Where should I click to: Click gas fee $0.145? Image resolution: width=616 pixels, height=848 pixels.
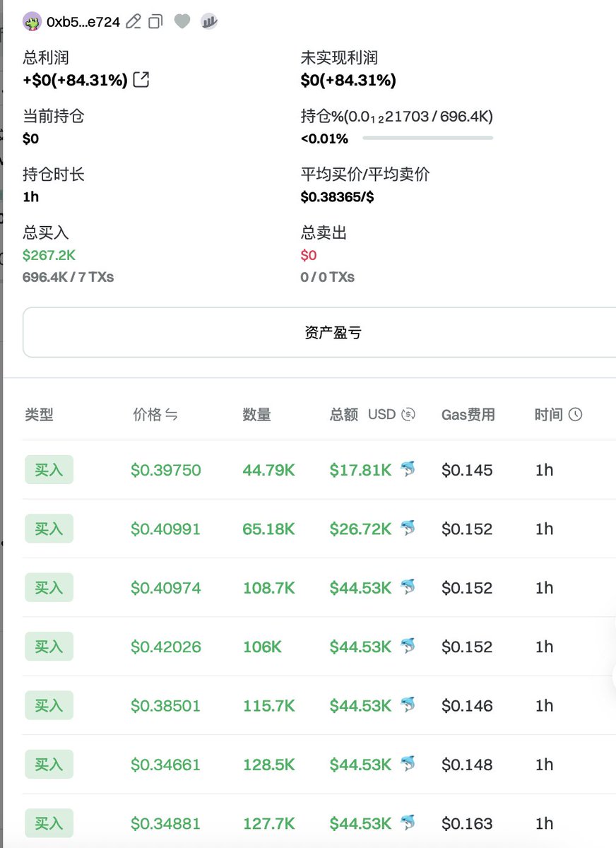tap(467, 470)
